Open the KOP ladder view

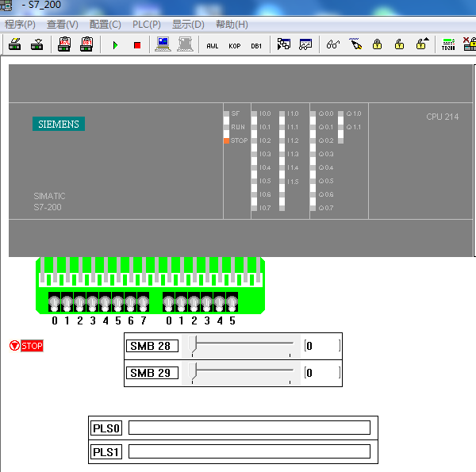pyautogui.click(x=234, y=46)
